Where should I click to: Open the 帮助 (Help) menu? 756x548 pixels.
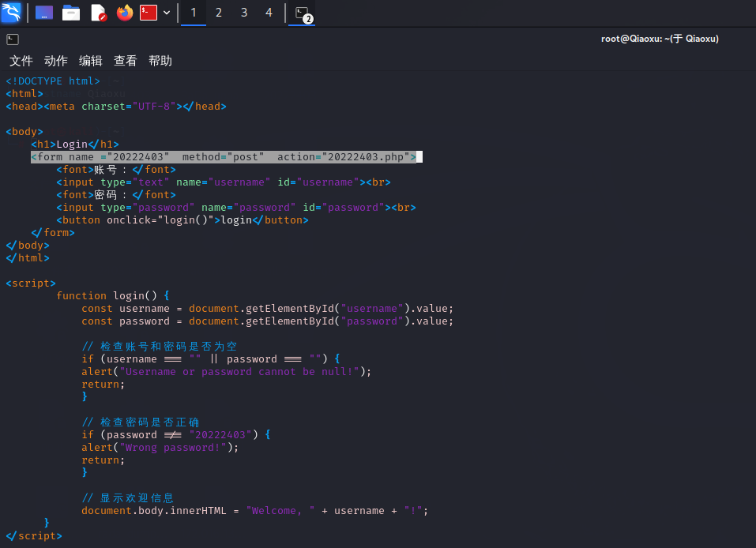pyautogui.click(x=160, y=61)
